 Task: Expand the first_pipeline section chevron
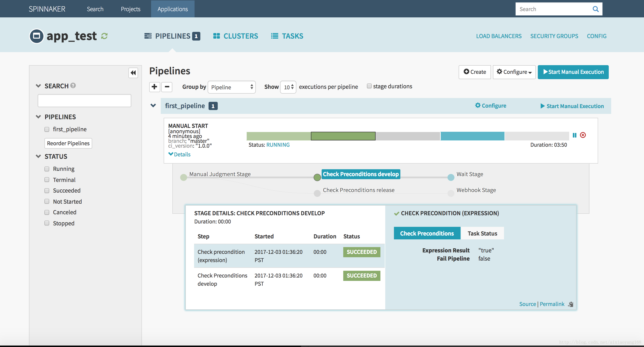154,105
